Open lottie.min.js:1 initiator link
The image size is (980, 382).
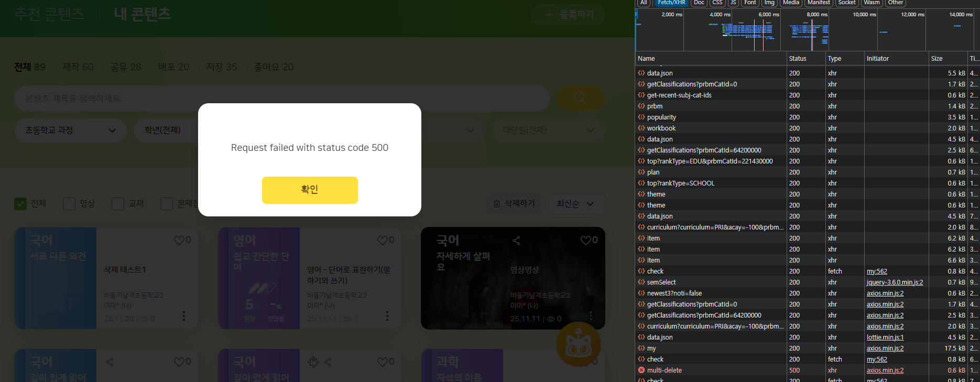[885, 337]
